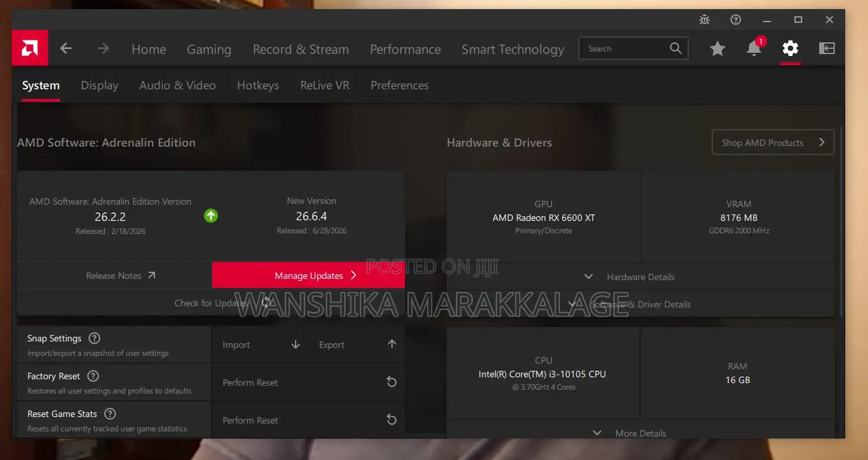Viewport: 868px width, 460px height.
Task: Click the green update available arrow icon
Action: coord(210,216)
